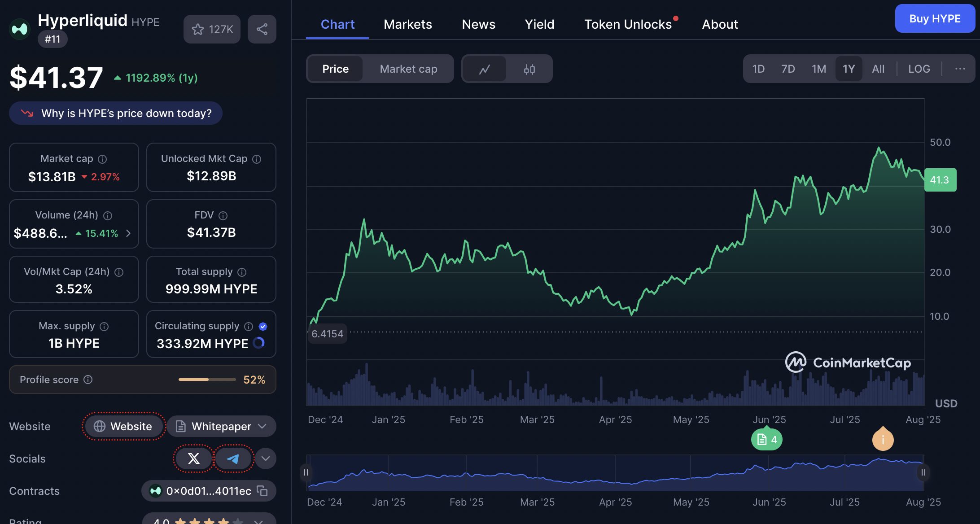
Task: Set chart range to All
Action: tap(878, 69)
